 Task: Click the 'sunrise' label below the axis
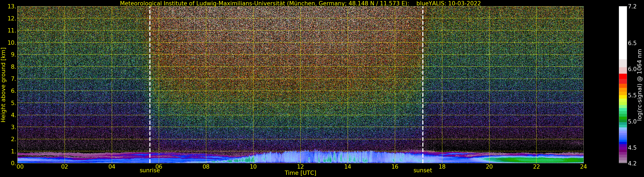click(150, 171)
